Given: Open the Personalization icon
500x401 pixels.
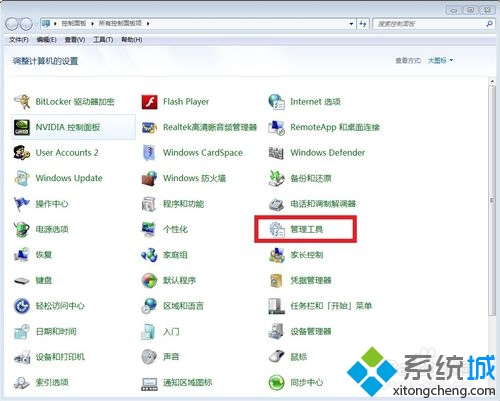Looking at the screenshot, I should point(149,229).
